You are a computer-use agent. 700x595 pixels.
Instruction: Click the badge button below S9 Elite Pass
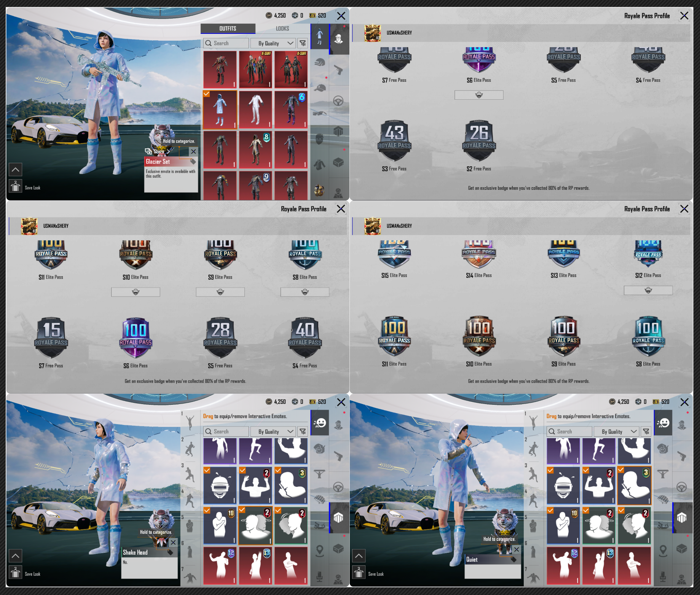click(x=220, y=292)
